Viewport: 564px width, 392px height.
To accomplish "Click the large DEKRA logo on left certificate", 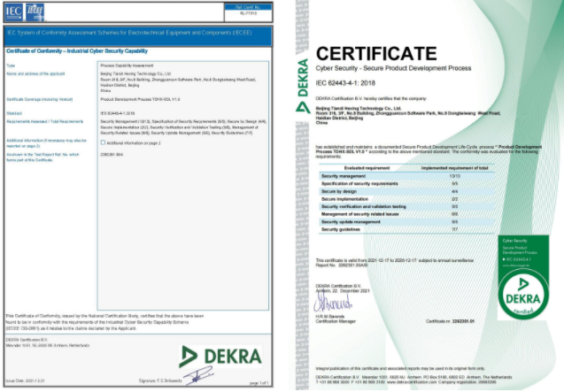I will pos(220,357).
